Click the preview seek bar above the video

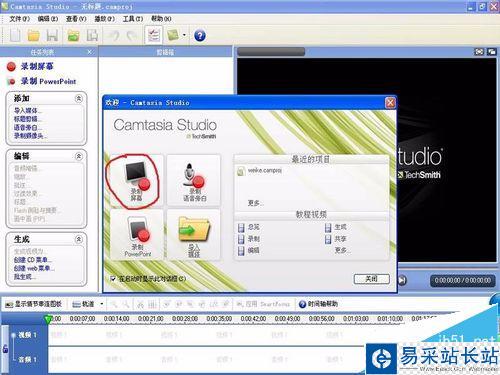[x=271, y=52]
